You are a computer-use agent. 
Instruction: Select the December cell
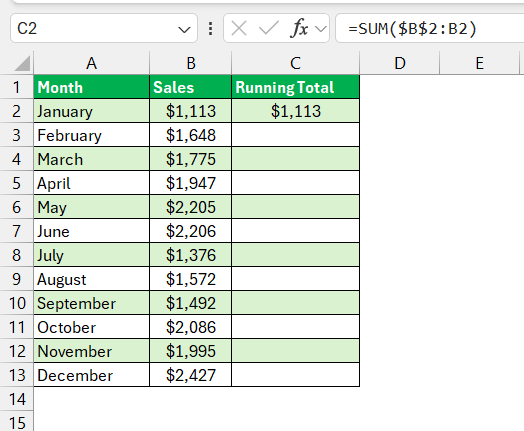(91, 375)
